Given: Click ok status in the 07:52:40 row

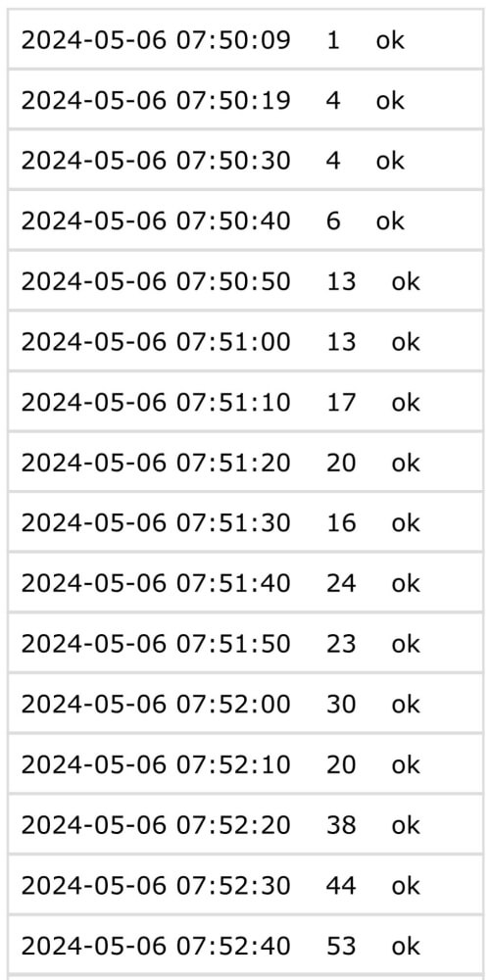Looking at the screenshot, I should click(x=407, y=947).
